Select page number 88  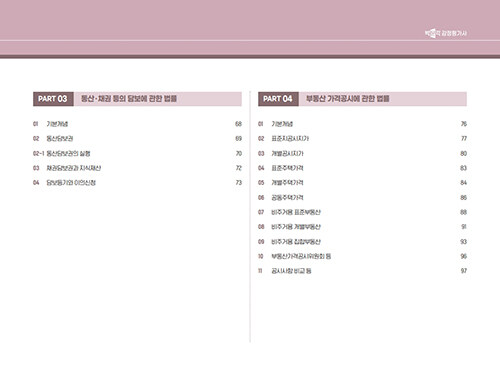[x=463, y=212]
